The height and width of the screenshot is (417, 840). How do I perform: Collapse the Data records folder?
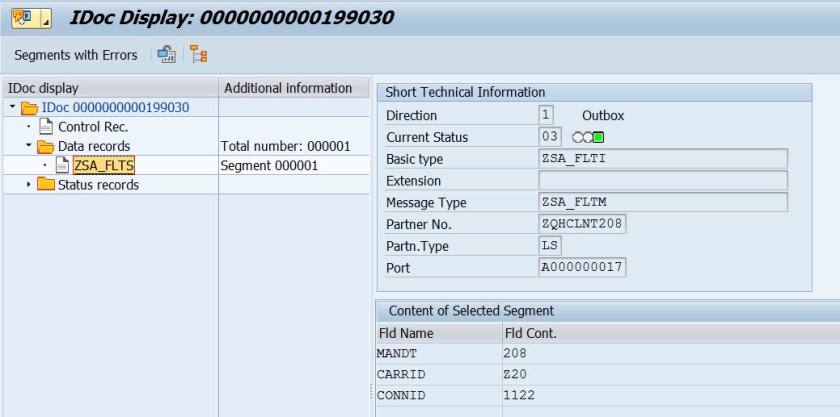[x=28, y=145]
